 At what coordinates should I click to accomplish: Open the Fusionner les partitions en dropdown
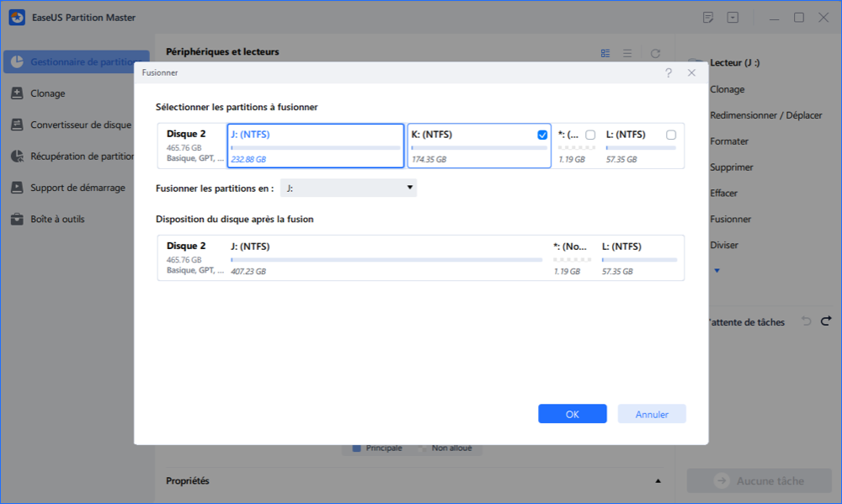[349, 188]
